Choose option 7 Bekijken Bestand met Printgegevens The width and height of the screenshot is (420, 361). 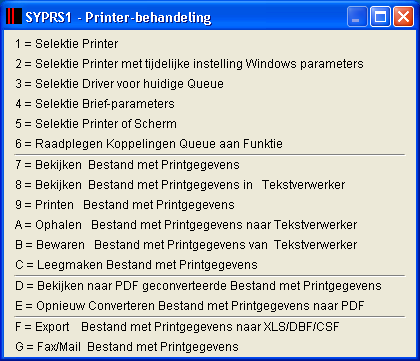(127, 165)
